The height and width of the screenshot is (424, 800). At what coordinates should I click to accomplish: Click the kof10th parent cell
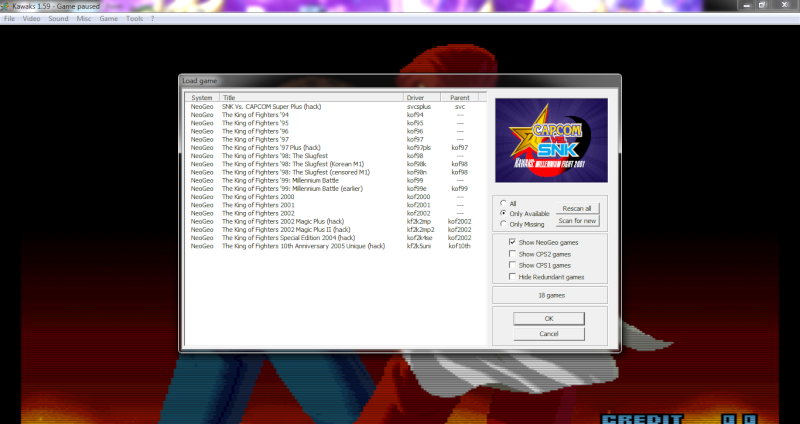(x=459, y=246)
